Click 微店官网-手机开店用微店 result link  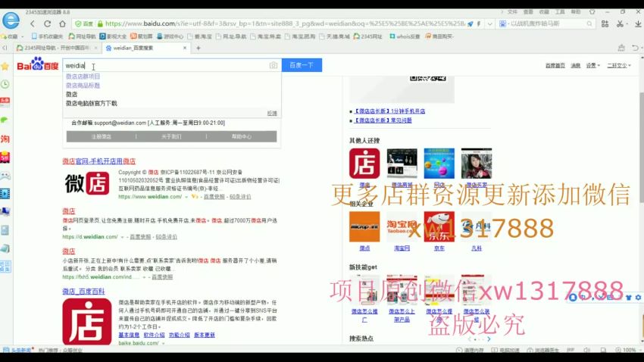click(99, 161)
